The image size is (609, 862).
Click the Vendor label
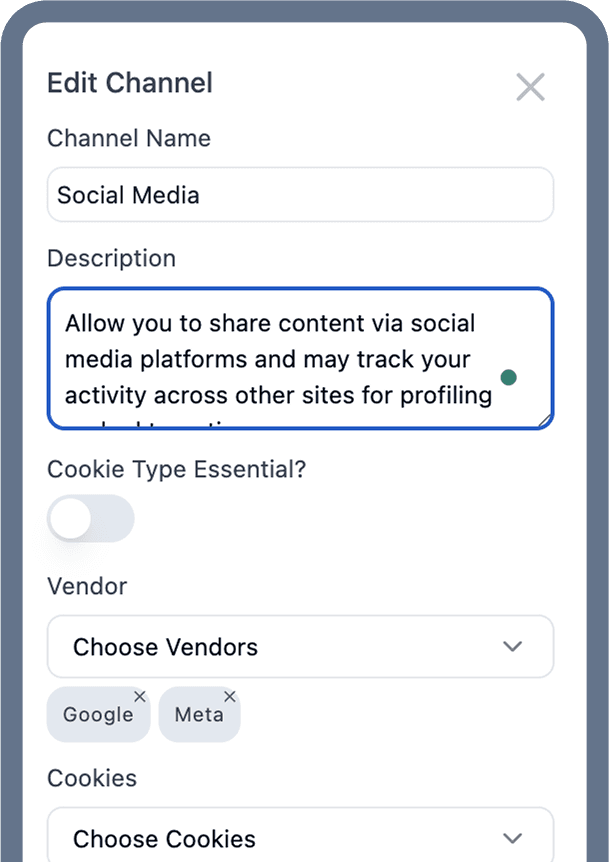(x=87, y=587)
